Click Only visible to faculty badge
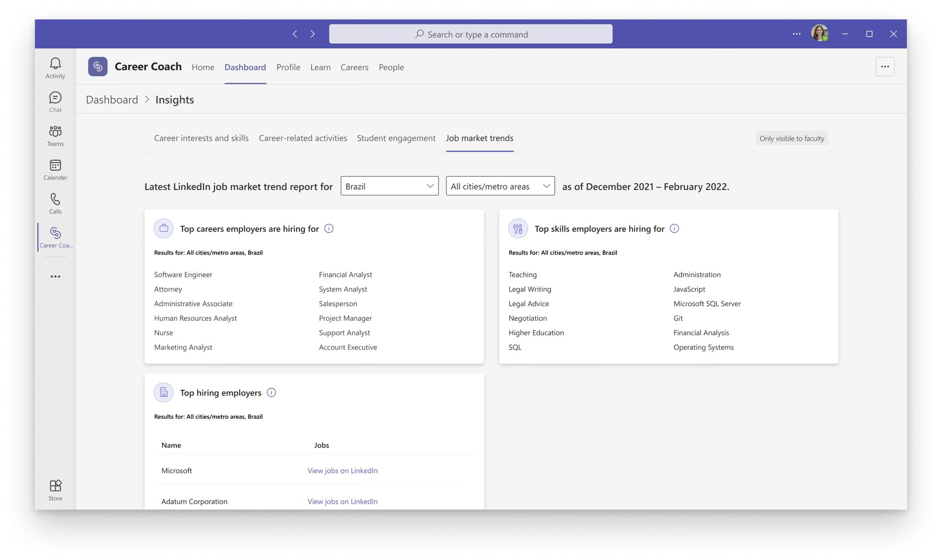This screenshot has width=942, height=560. coord(792,138)
